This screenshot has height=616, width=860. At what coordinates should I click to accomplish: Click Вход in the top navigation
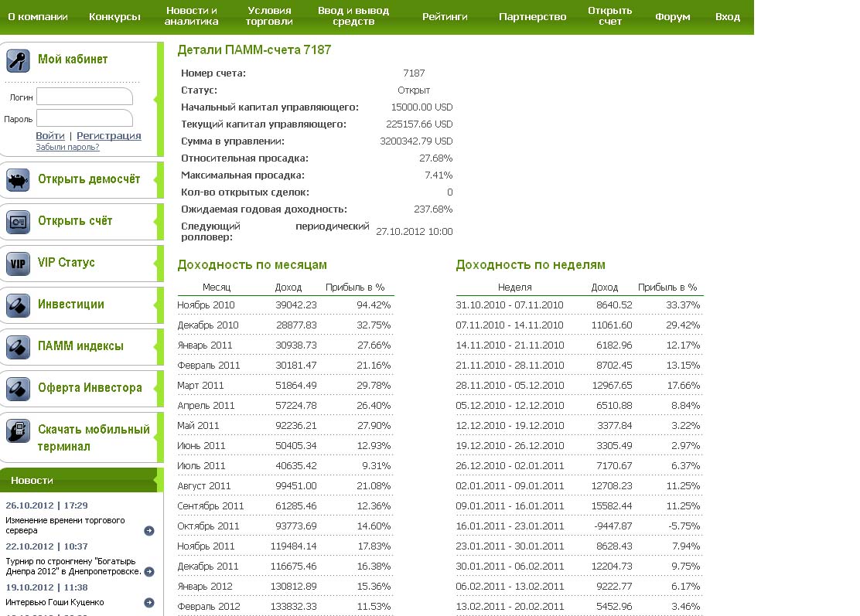[x=728, y=16]
